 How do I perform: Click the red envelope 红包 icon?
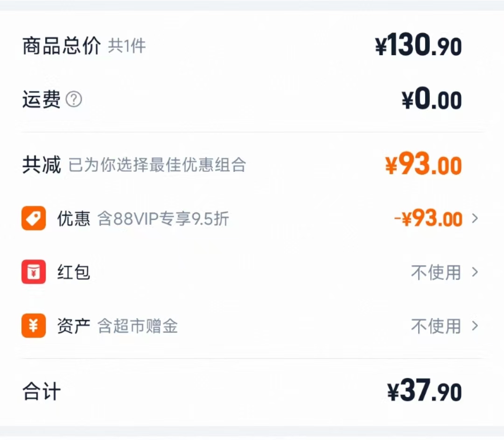[33, 272]
